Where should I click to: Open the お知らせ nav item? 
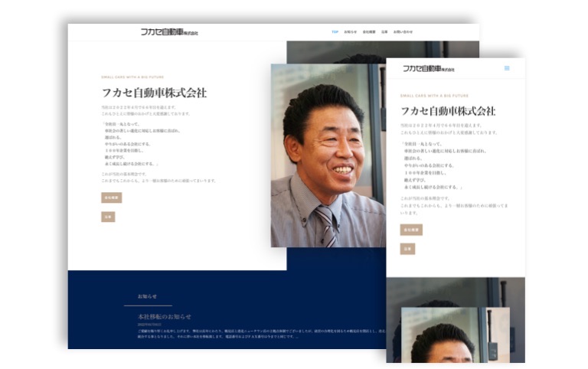click(350, 32)
